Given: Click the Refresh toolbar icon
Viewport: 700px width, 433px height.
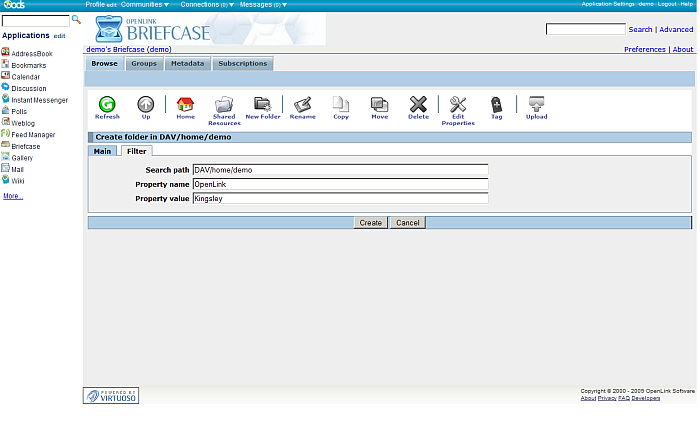Looking at the screenshot, I should (106, 104).
